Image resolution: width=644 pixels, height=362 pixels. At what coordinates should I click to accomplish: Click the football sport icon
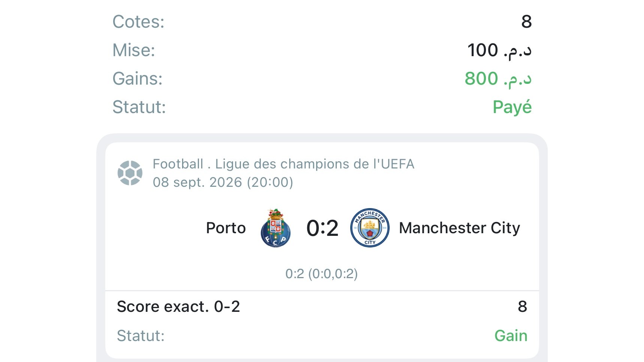click(x=130, y=173)
